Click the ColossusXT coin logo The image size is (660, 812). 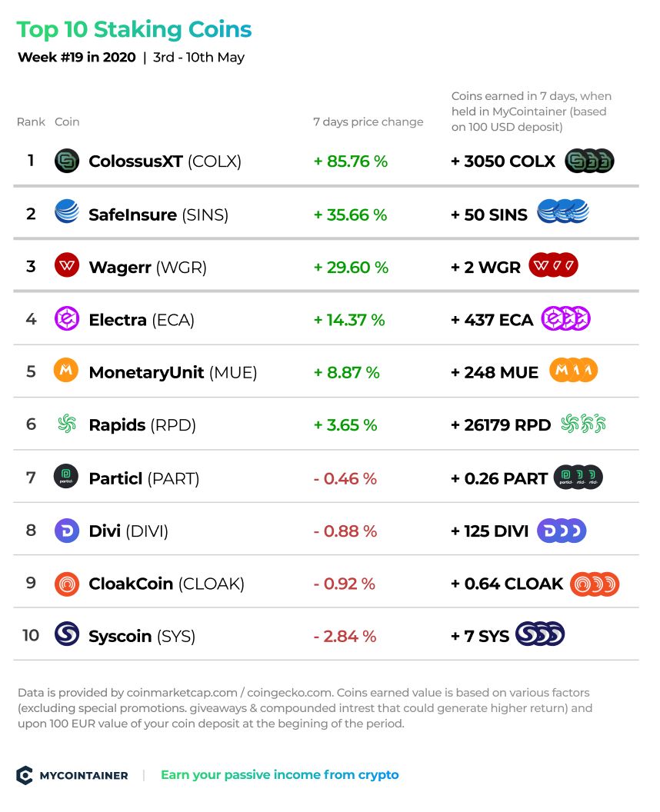[x=67, y=161]
